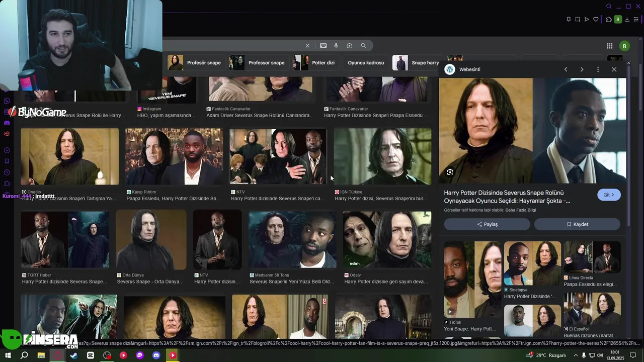The image size is (644, 362).
Task: Open the Odatv image result
Action: click(x=387, y=239)
